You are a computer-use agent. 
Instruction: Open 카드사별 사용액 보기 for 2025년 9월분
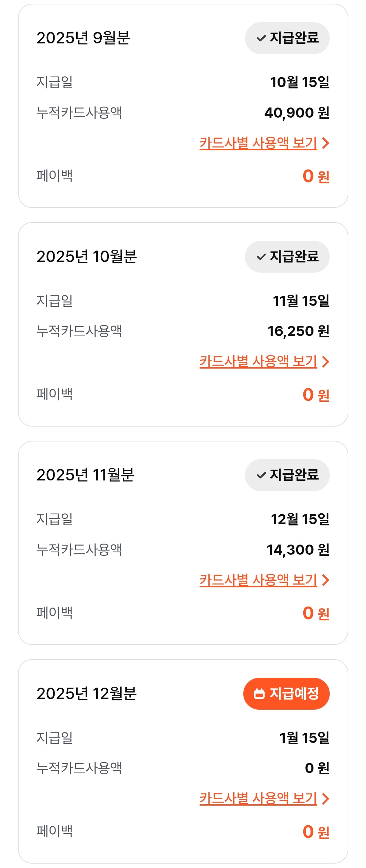(258, 143)
